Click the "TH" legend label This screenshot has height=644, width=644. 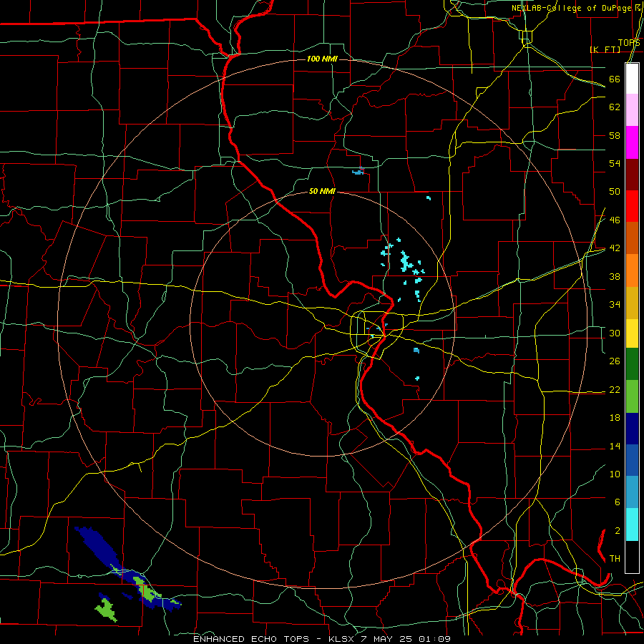[615, 559]
